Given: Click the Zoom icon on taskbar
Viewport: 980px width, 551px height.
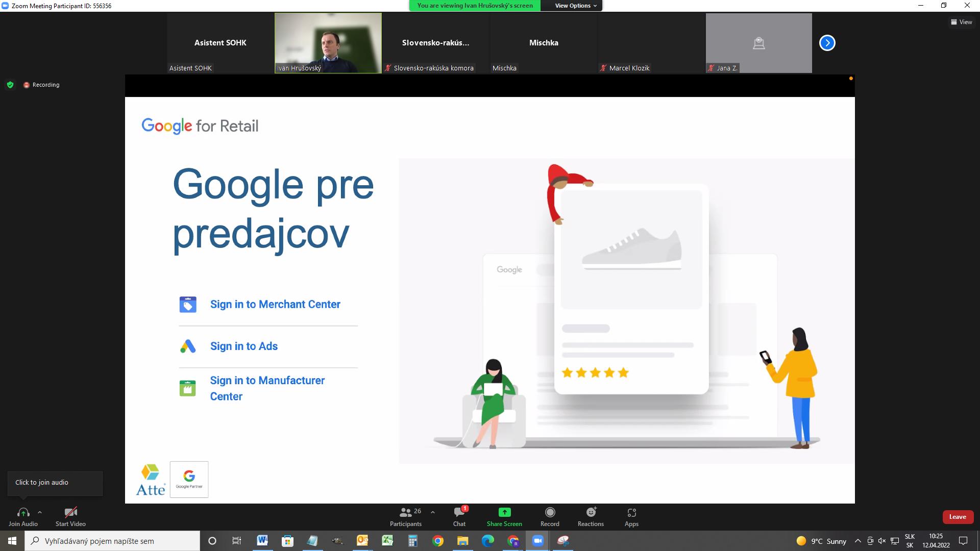Looking at the screenshot, I should point(537,541).
